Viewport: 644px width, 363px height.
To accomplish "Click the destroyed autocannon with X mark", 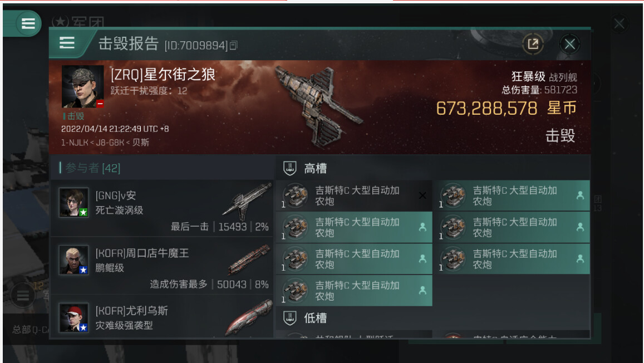I will 354,195.
